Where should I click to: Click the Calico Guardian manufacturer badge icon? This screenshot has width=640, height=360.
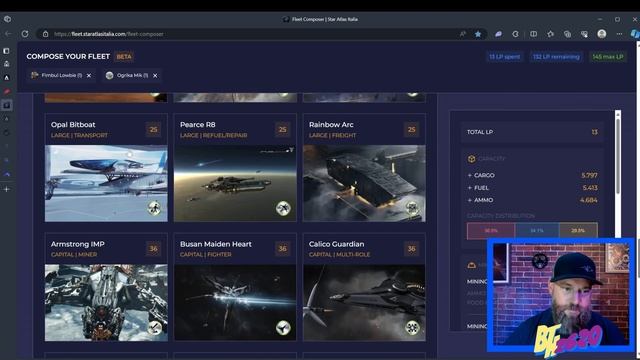pos(412,327)
